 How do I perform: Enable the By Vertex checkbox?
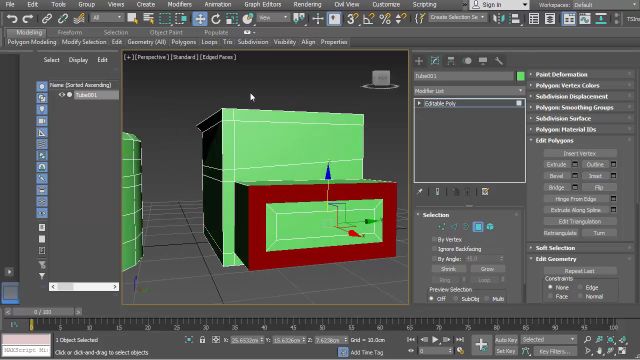(434, 240)
